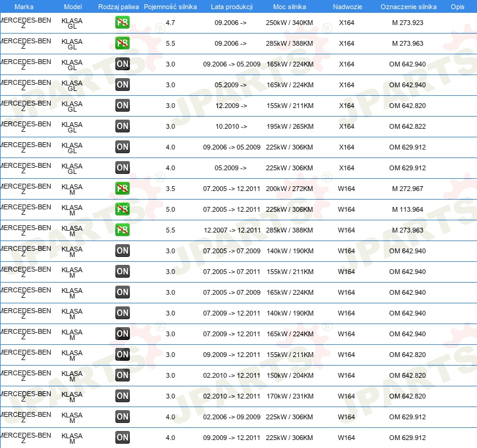Click the PB icon in the 12.2007 -> 12.2011 row
The image size is (477, 448).
123,230
